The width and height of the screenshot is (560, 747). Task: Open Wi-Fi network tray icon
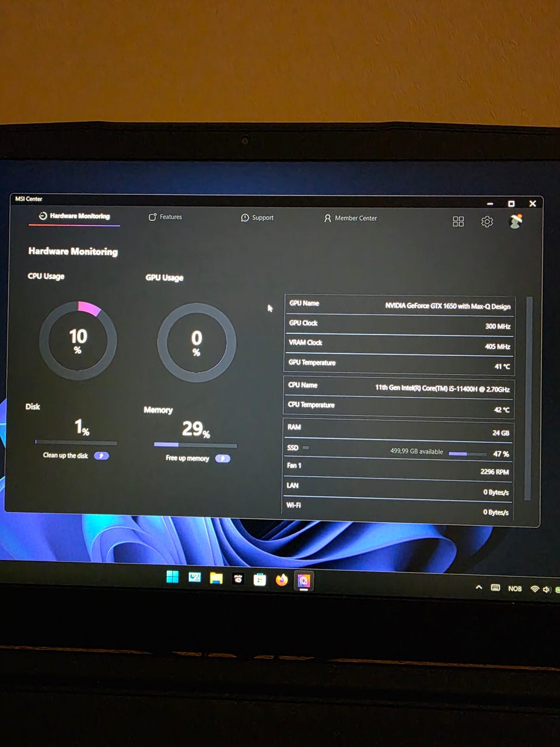[x=534, y=589]
